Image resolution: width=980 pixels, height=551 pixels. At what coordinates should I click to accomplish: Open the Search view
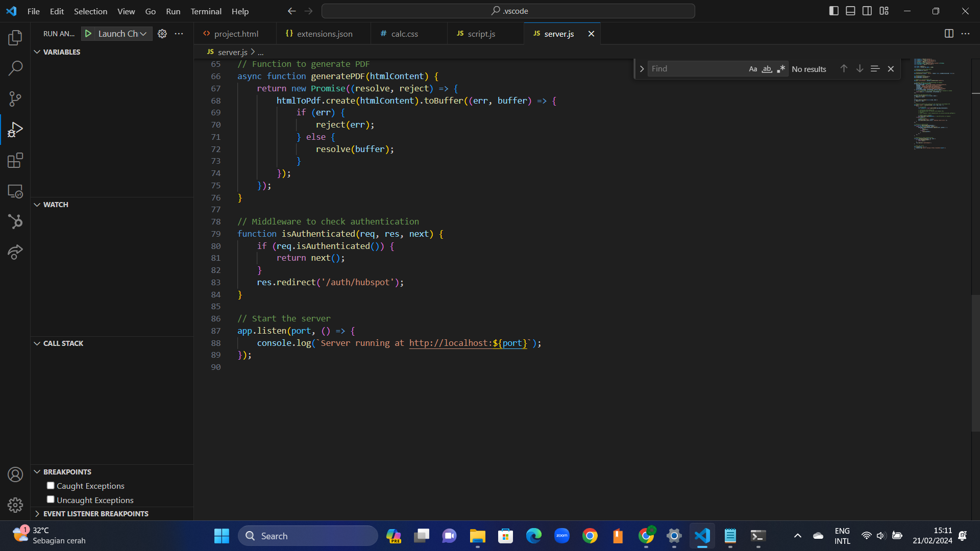click(x=15, y=68)
